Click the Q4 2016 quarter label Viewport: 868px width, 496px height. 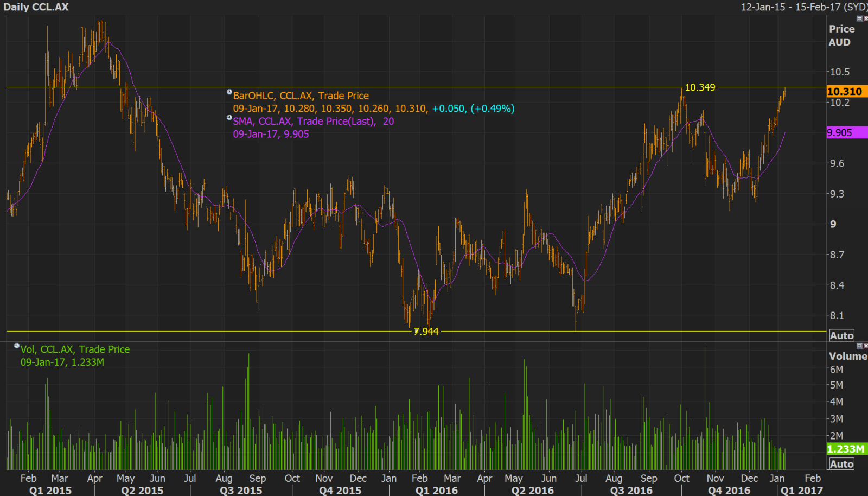click(x=729, y=491)
